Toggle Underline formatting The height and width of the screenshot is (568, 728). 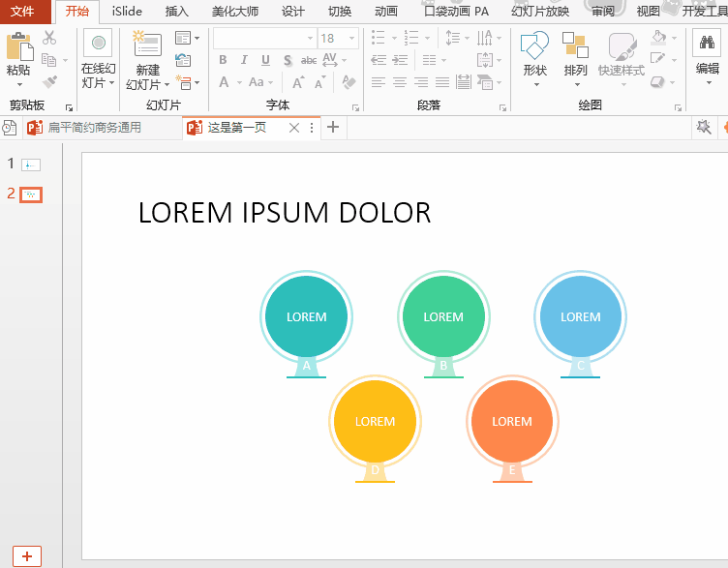pos(265,60)
